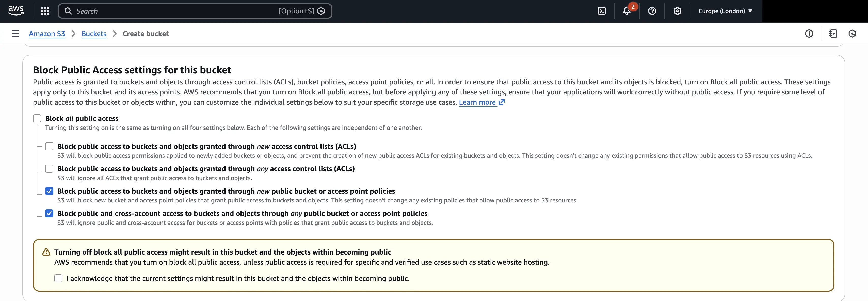Screen dimensions: 868x301
Task: Click the warning triangle icon
Action: [46, 252]
